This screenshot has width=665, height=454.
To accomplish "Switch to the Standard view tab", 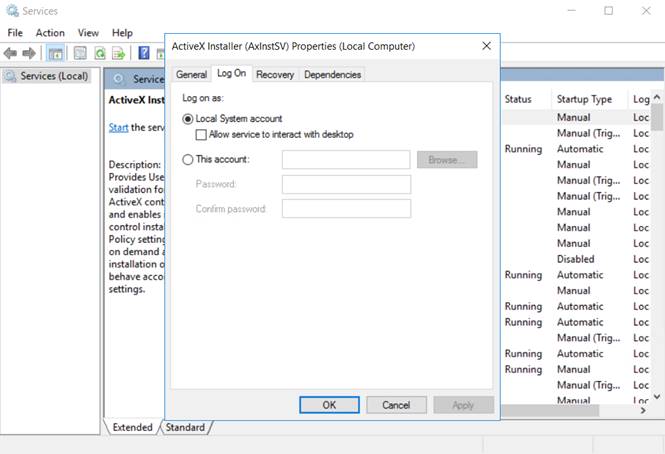I will (185, 427).
